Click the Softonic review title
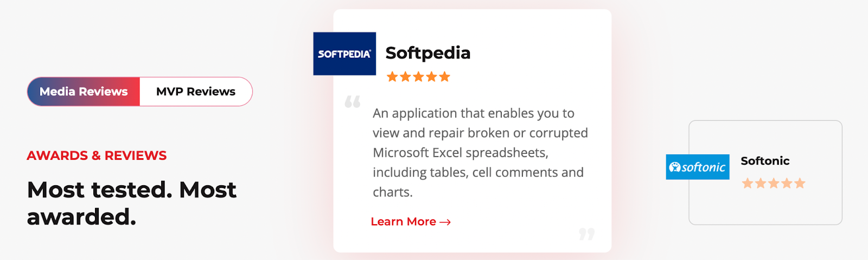 click(765, 161)
